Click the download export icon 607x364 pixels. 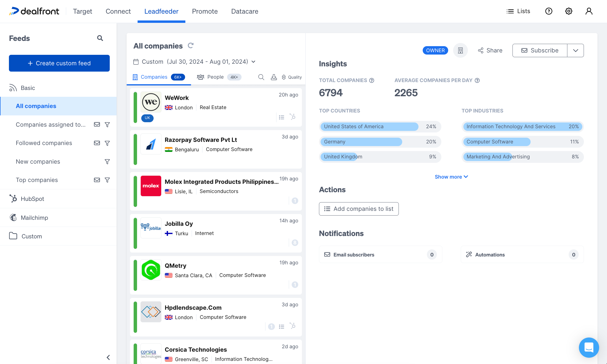point(274,77)
